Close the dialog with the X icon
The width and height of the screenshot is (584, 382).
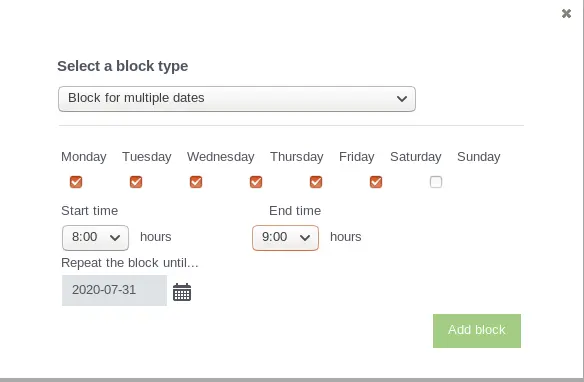pyautogui.click(x=566, y=14)
